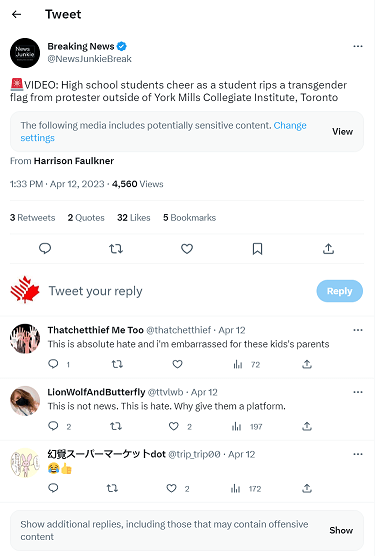Like the main tweet with the heart icon
The width and height of the screenshot is (375, 556).
pos(187,249)
